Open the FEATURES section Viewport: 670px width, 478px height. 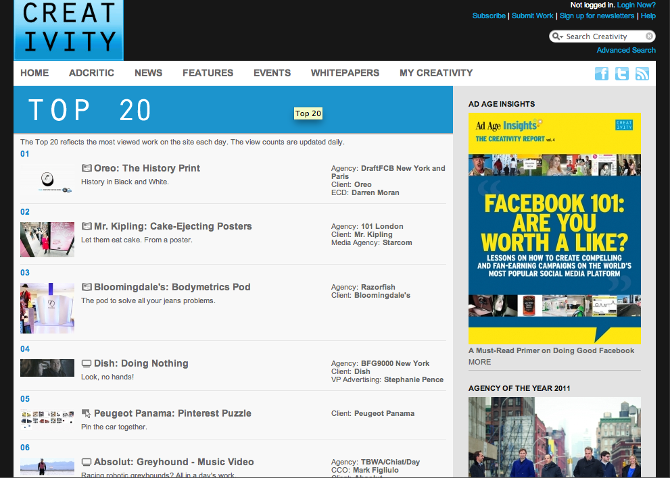(x=208, y=73)
